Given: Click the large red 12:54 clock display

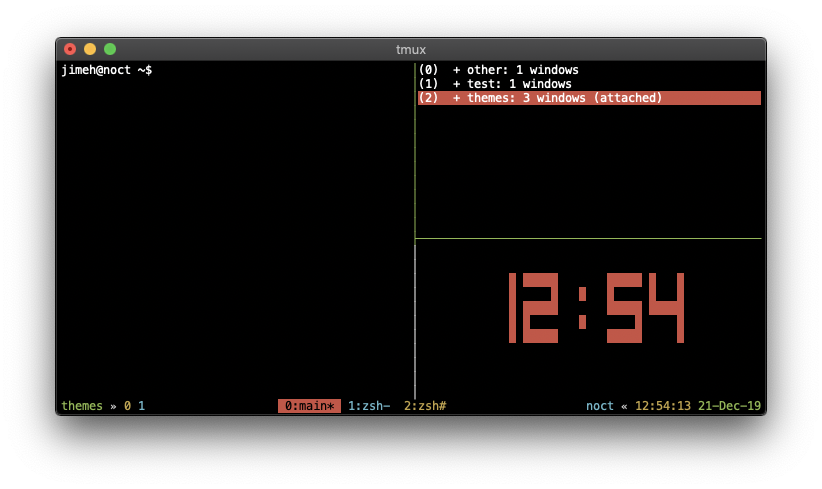Looking at the screenshot, I should pyautogui.click(x=596, y=308).
